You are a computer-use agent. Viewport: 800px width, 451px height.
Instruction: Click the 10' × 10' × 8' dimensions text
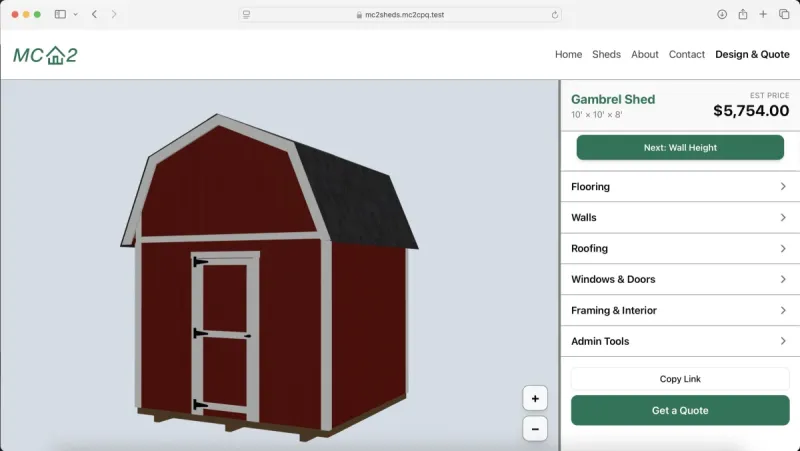pos(596,115)
